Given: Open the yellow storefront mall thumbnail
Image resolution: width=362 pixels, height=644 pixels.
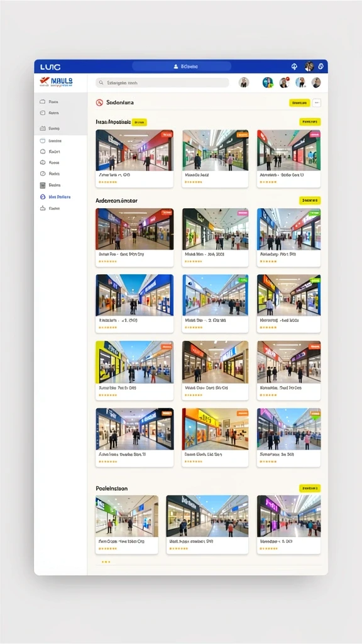Looking at the screenshot, I should tap(134, 362).
